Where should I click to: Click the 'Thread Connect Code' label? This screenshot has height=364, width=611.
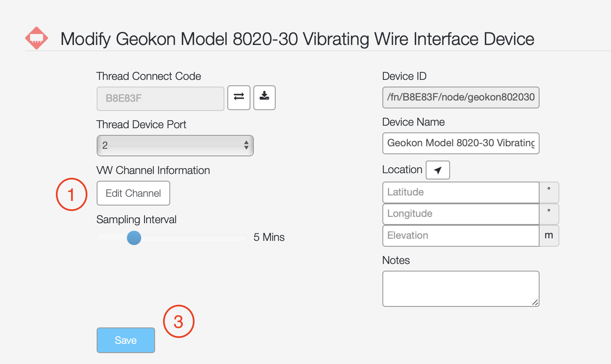tap(149, 76)
